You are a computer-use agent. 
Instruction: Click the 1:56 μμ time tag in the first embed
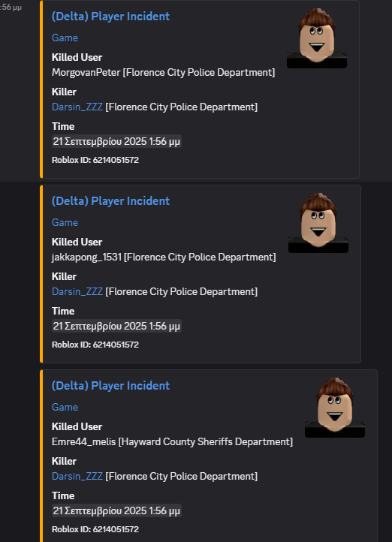point(116,141)
